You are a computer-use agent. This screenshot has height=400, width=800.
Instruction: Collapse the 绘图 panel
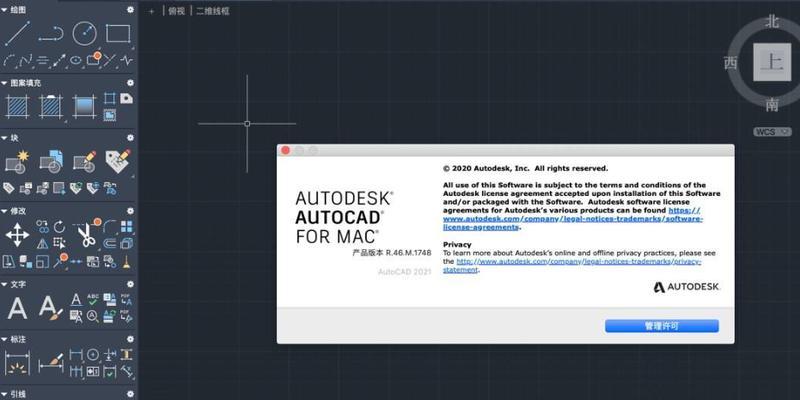pyautogui.click(x=4, y=10)
